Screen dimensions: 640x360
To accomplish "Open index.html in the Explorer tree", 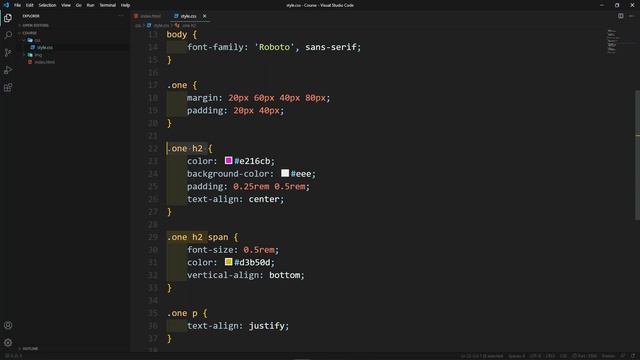I will coord(45,62).
